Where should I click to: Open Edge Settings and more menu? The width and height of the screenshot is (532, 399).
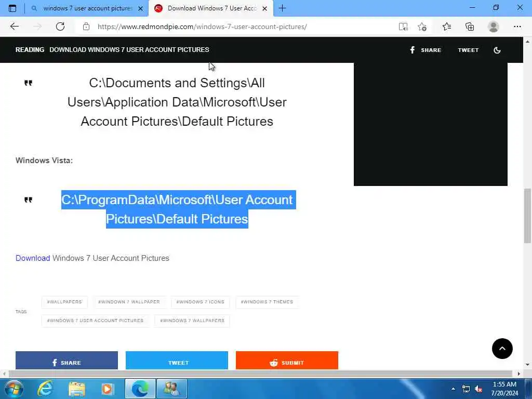[517, 26]
